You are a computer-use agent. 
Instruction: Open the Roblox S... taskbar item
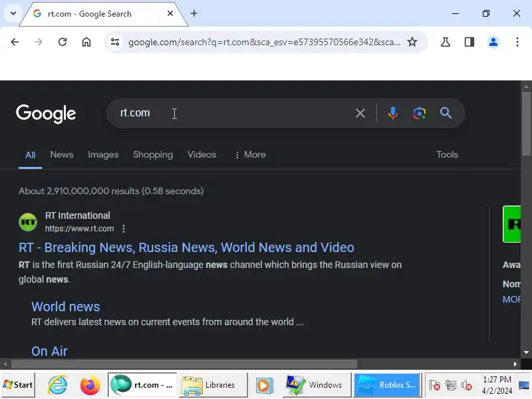tap(388, 385)
